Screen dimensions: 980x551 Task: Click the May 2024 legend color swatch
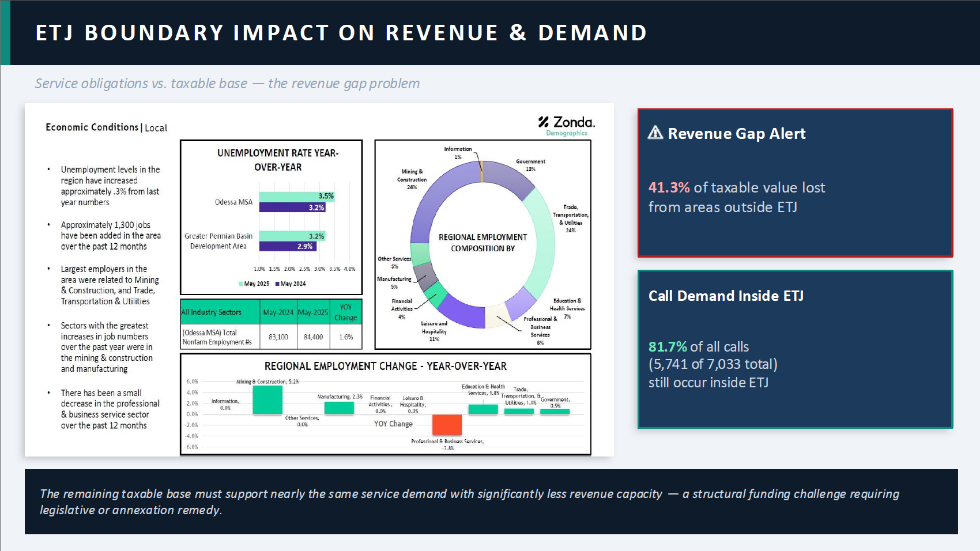click(x=277, y=284)
